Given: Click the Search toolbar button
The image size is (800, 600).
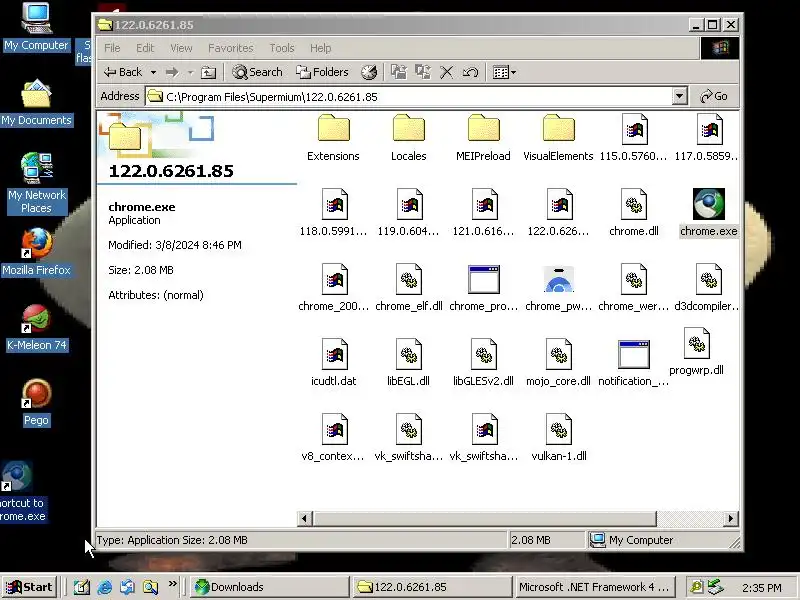Looking at the screenshot, I should coord(257,72).
